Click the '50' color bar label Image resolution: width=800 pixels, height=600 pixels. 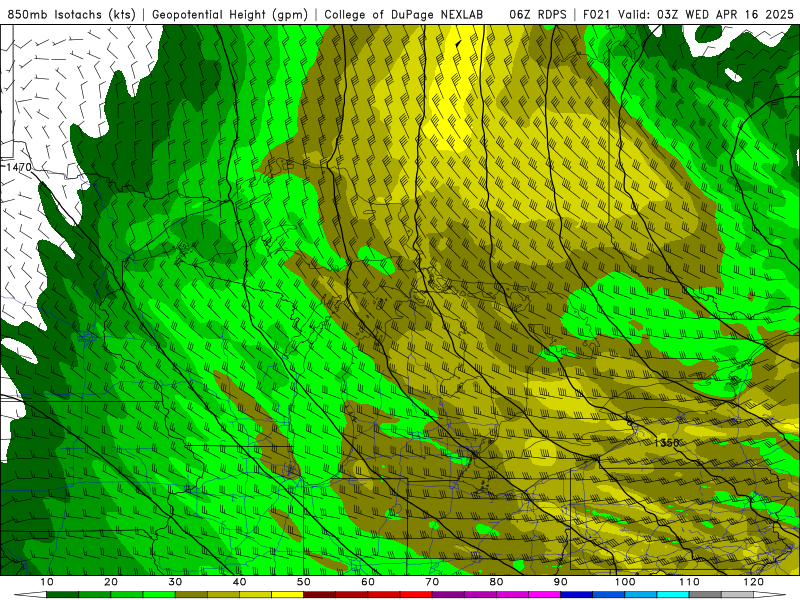304,582
